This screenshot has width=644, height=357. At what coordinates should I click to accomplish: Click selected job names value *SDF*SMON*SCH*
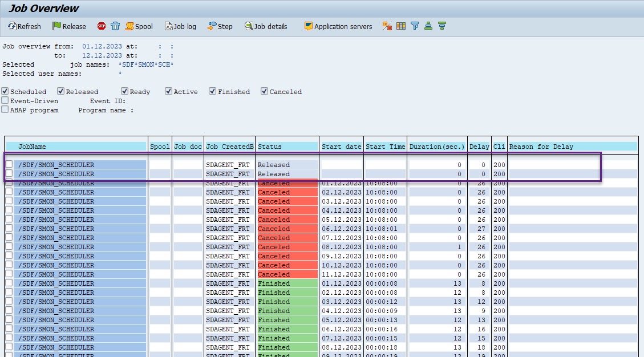146,64
